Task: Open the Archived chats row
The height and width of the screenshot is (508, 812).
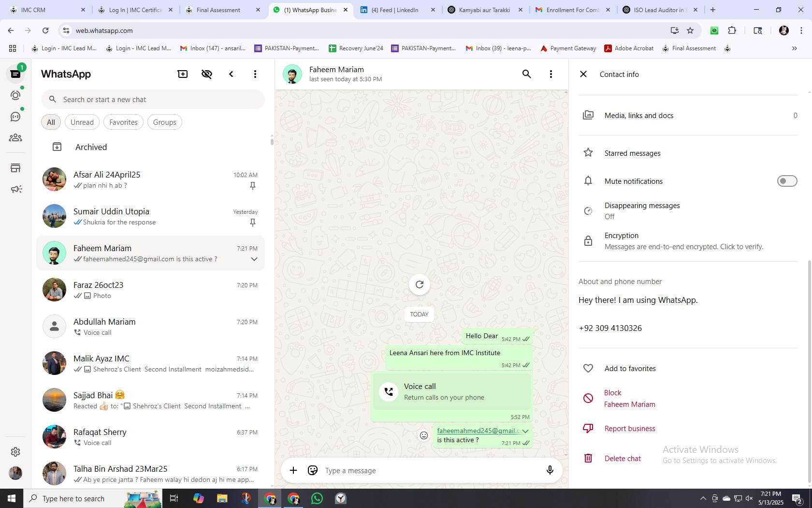Action: pos(151,147)
